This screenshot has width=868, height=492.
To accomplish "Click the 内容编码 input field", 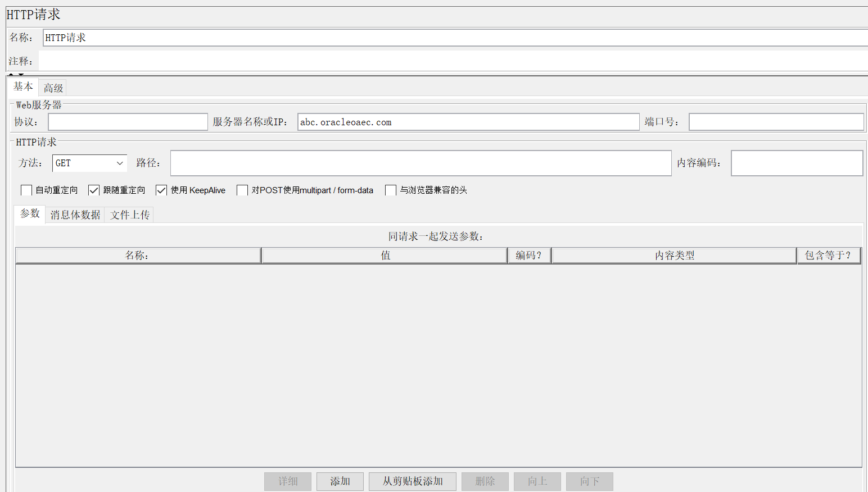I will tap(797, 163).
